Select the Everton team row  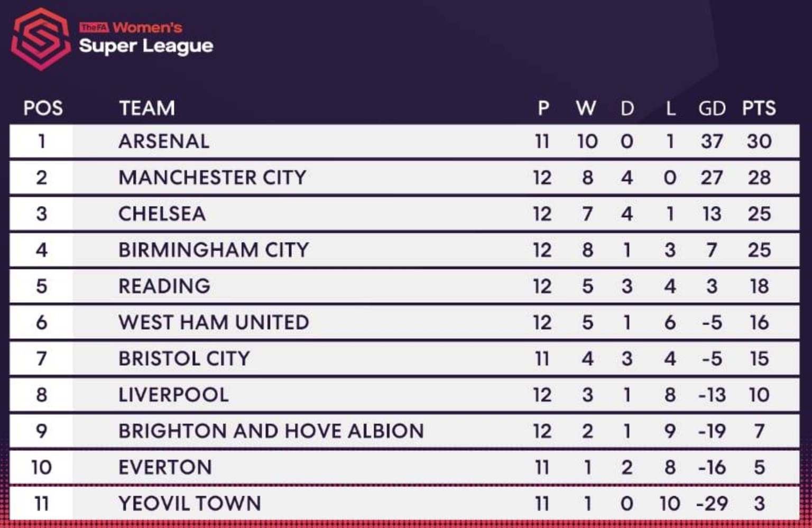(404, 467)
